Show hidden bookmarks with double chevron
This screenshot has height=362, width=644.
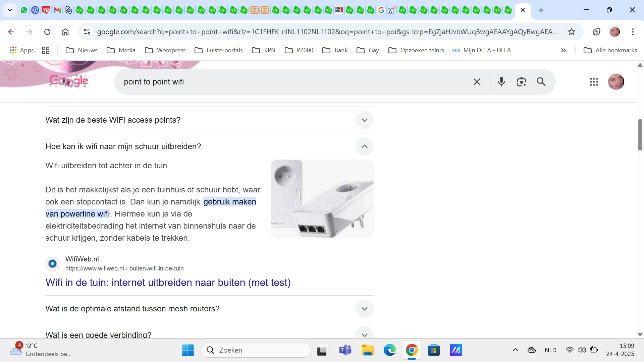[x=563, y=50]
